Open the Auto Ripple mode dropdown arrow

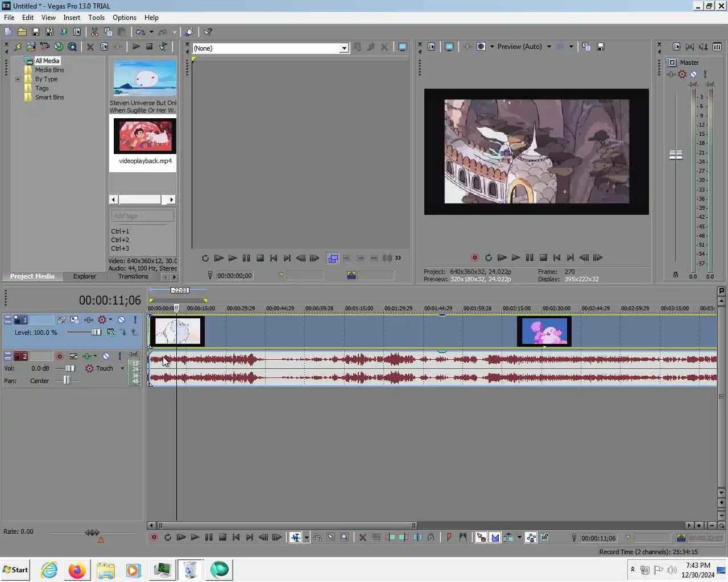tap(519, 537)
